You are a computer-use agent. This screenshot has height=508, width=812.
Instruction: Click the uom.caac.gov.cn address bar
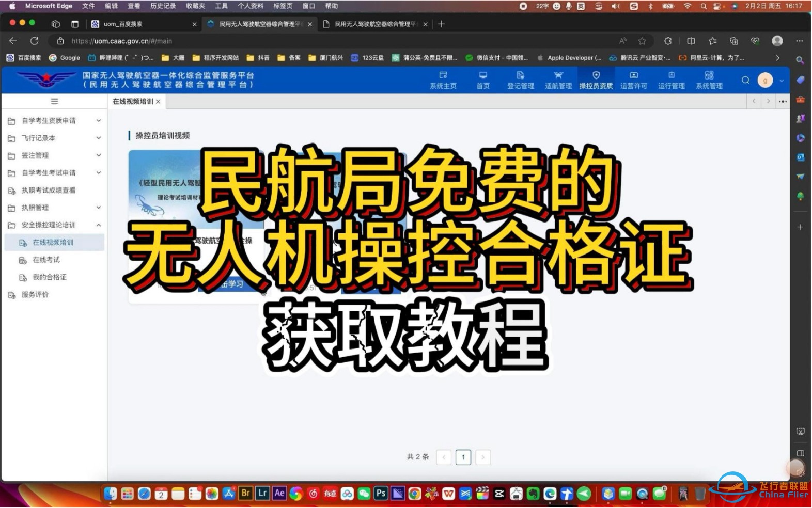331,41
